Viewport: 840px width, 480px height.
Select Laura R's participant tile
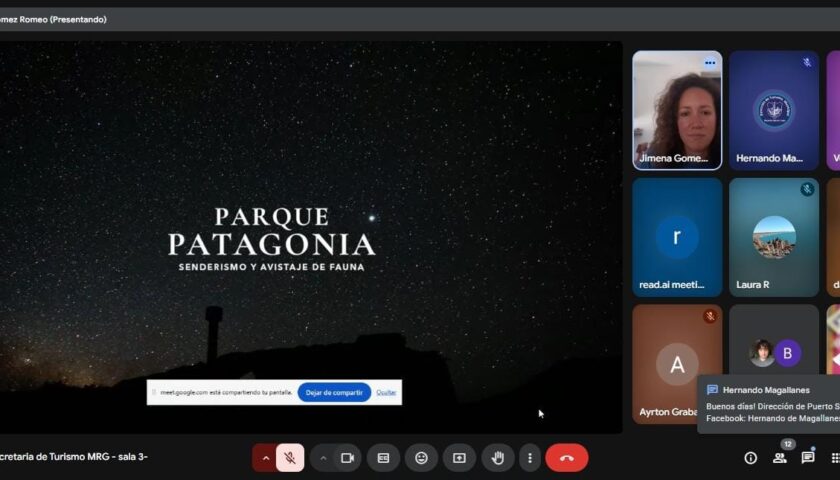pyautogui.click(x=773, y=237)
